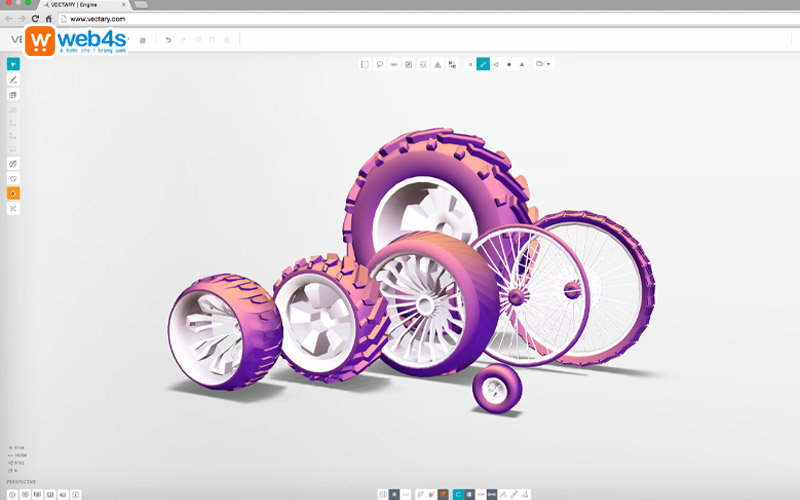Click the PERSPECTIVE view label
This screenshot has width=800, height=500.
(x=21, y=482)
